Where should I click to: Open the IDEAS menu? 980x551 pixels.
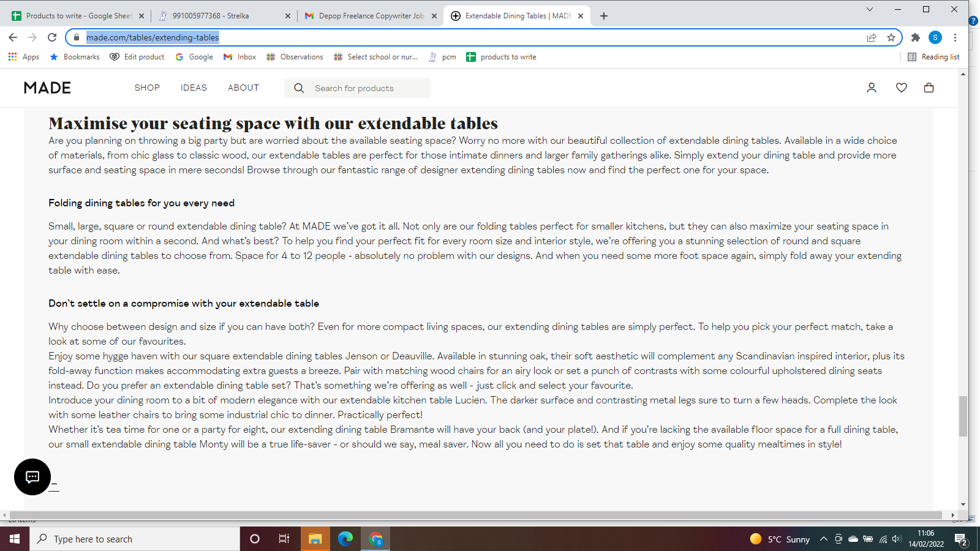194,88
